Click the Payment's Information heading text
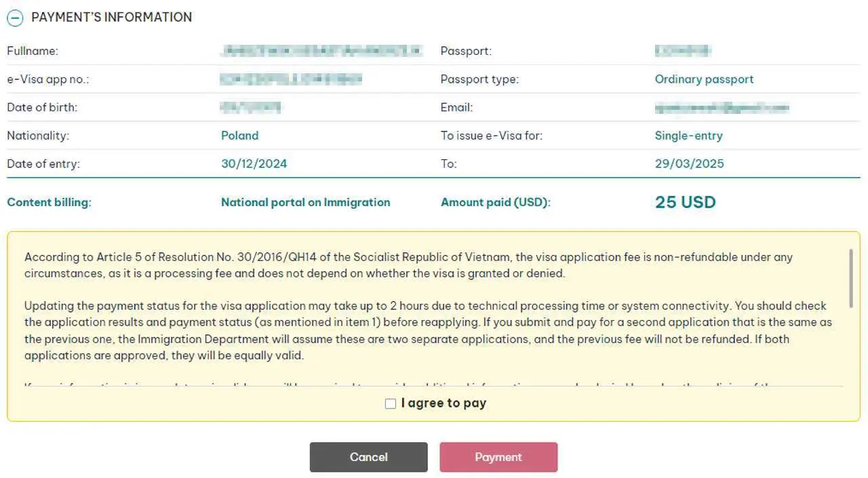This screenshot has height=478, width=868. click(112, 17)
